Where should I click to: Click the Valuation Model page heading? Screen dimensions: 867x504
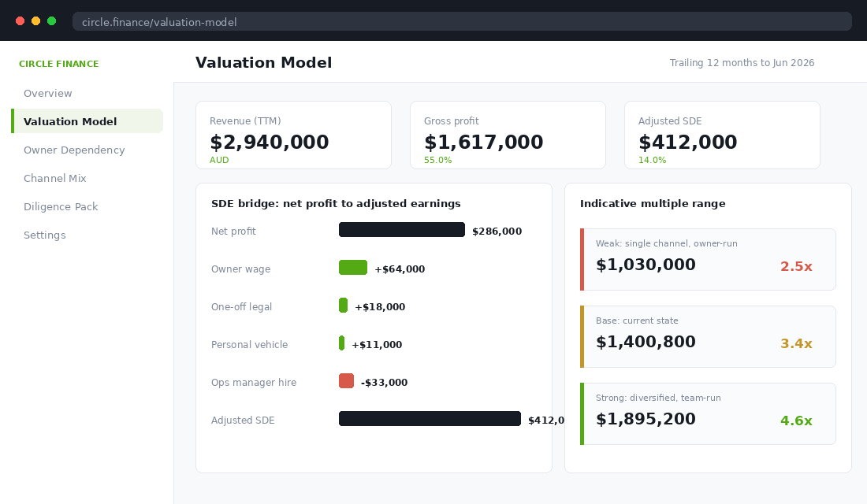(x=264, y=62)
